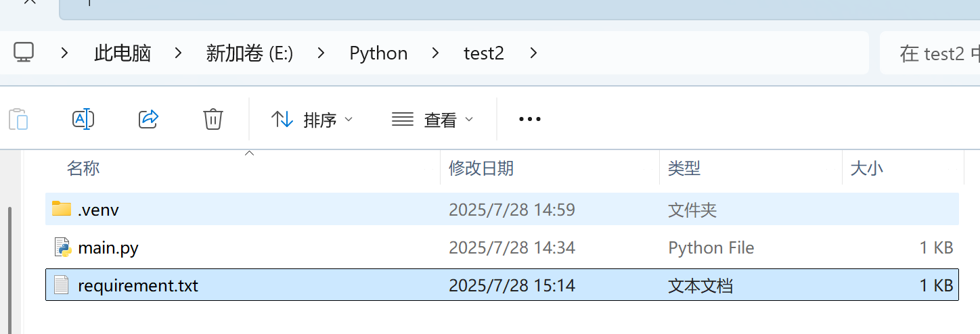Open the 排序 sort dropdown
This screenshot has width=980, height=334.
point(312,120)
